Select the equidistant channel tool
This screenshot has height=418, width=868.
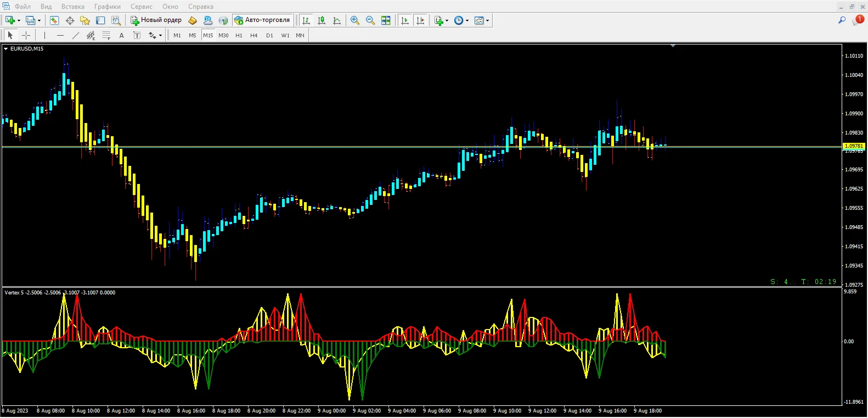point(91,35)
